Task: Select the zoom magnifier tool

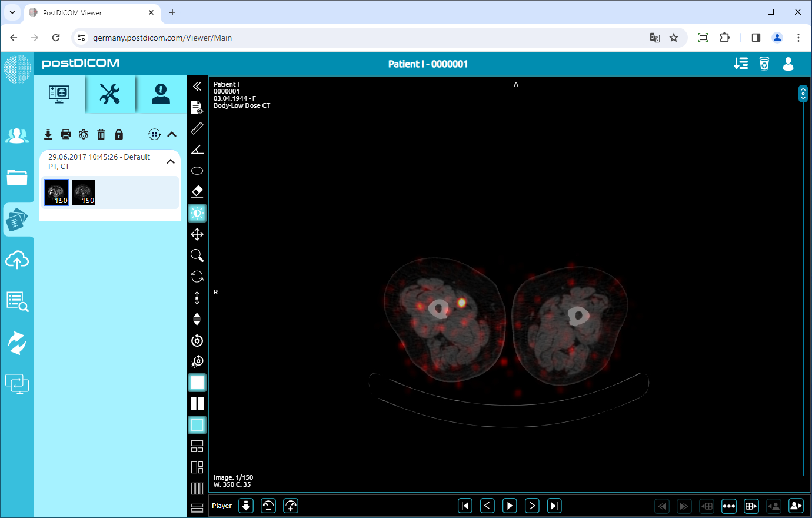Action: click(197, 255)
